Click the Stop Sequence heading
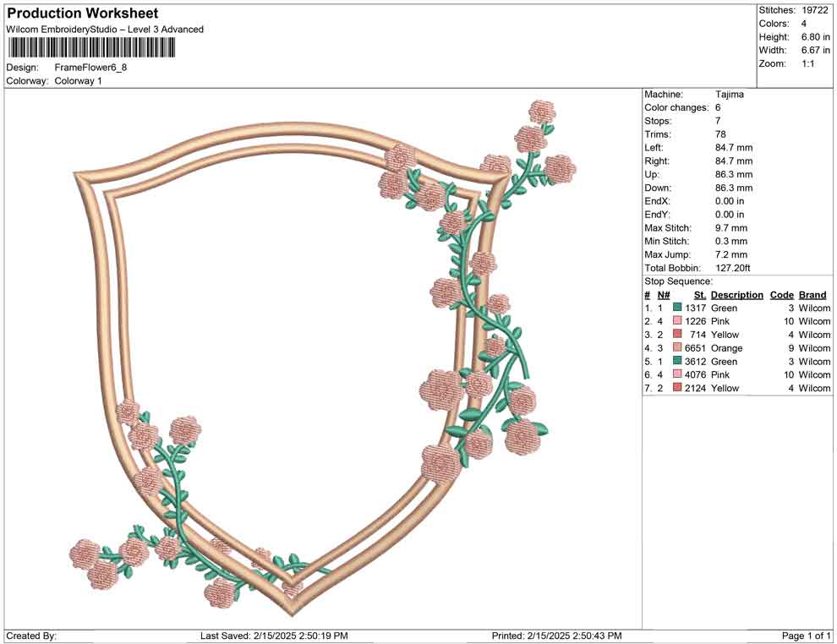Viewport: 837px width, 644px height. tap(678, 281)
